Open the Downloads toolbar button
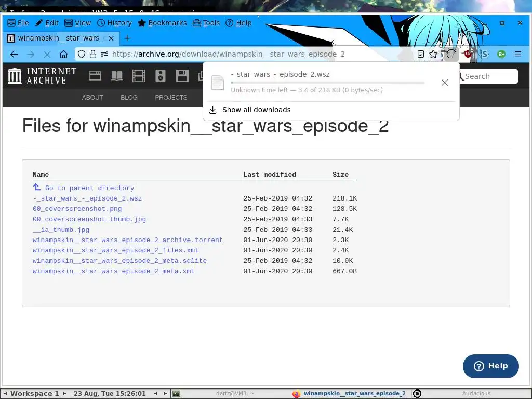This screenshot has width=532, height=399. tap(450, 54)
